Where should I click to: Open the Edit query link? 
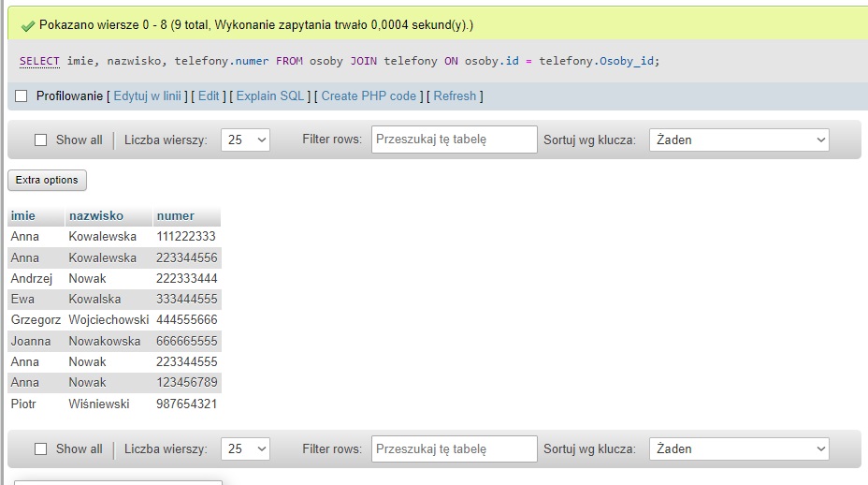coord(209,96)
